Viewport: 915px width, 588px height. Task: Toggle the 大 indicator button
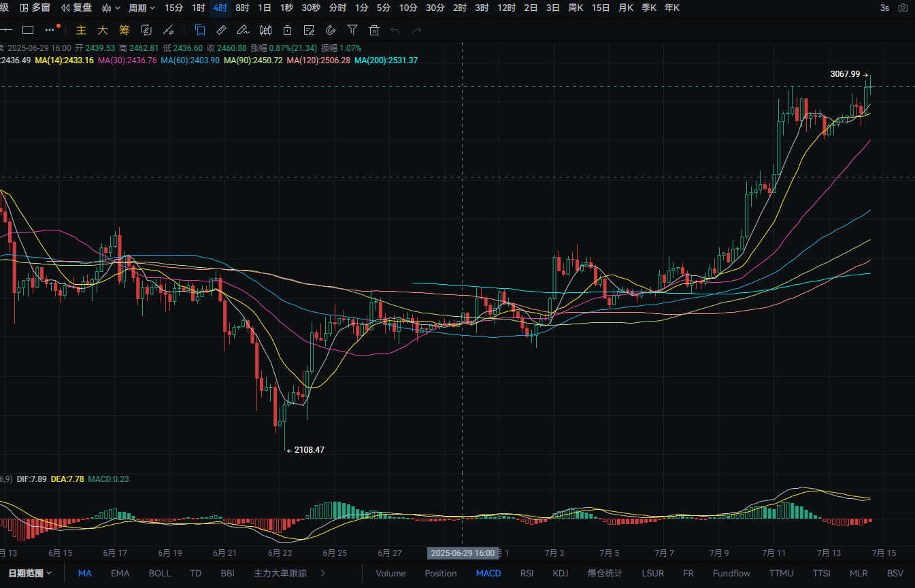(x=102, y=30)
